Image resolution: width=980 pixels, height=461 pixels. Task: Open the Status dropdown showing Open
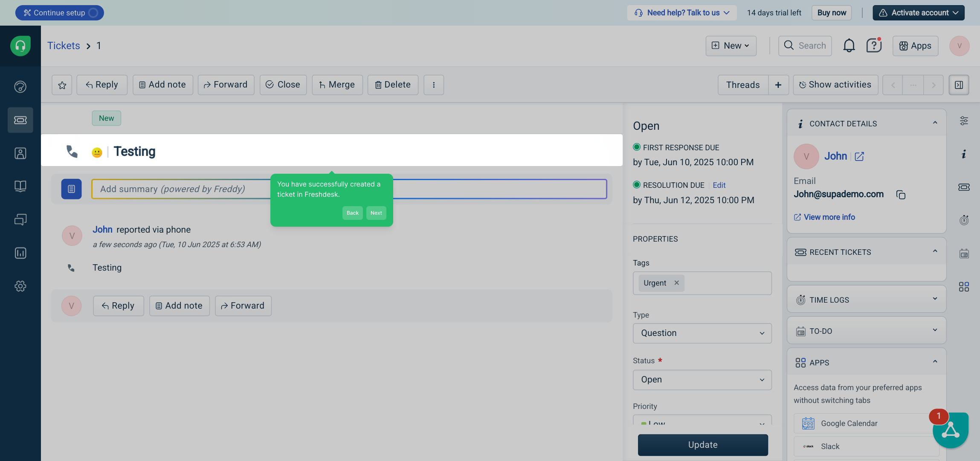[x=702, y=379]
